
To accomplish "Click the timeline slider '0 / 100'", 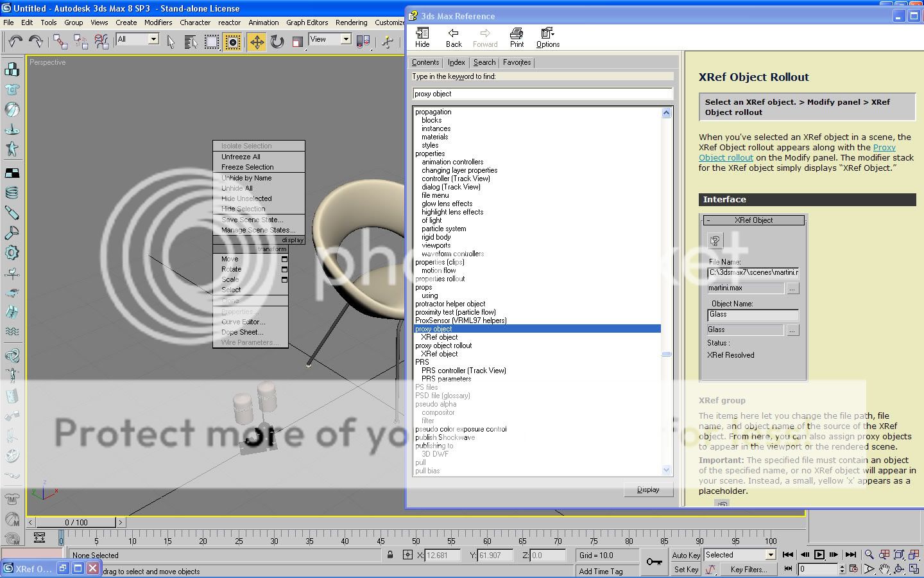I will (x=76, y=522).
